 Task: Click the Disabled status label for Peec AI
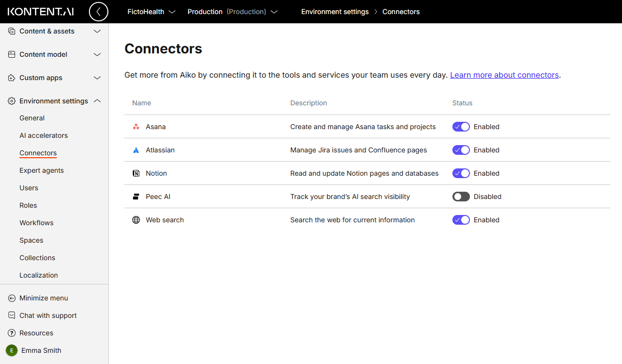point(487,197)
